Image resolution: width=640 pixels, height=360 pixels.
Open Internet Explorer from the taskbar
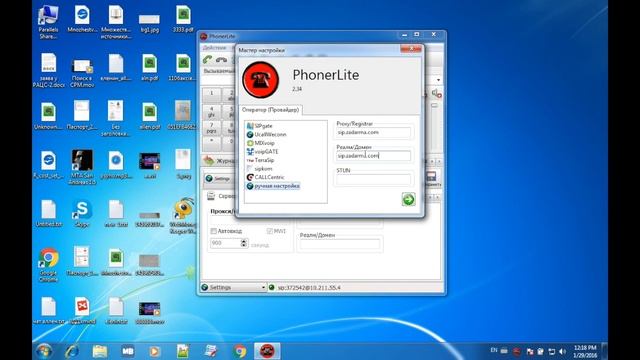coord(72,351)
